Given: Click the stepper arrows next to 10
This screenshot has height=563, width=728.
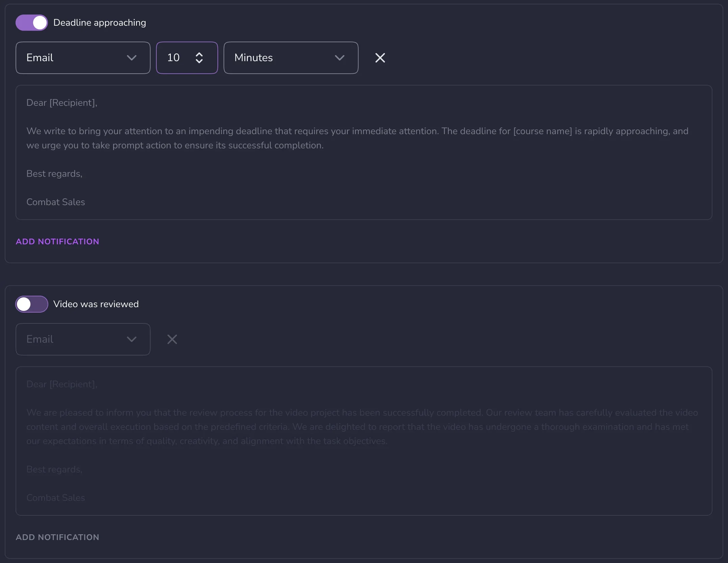Looking at the screenshot, I should click(x=199, y=58).
